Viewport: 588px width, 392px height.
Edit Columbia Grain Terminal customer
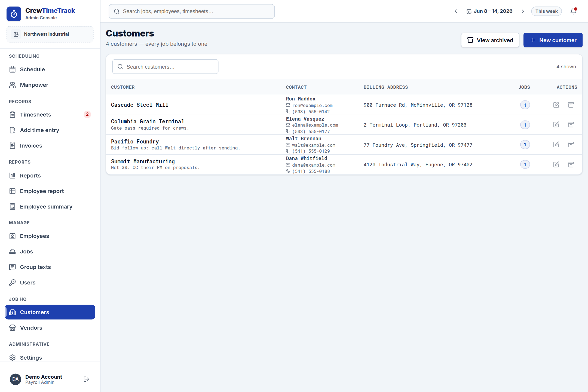point(556,124)
